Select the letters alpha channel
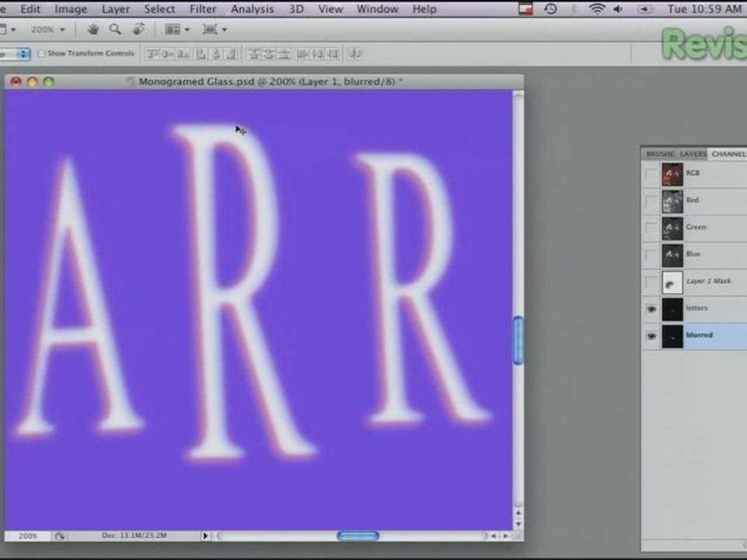This screenshot has height=560, width=747. click(695, 309)
